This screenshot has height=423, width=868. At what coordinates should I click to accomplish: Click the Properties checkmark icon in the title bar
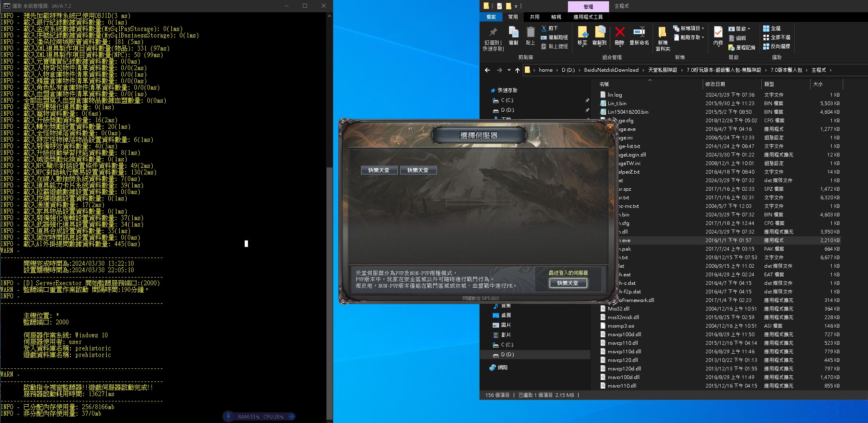(500, 6)
